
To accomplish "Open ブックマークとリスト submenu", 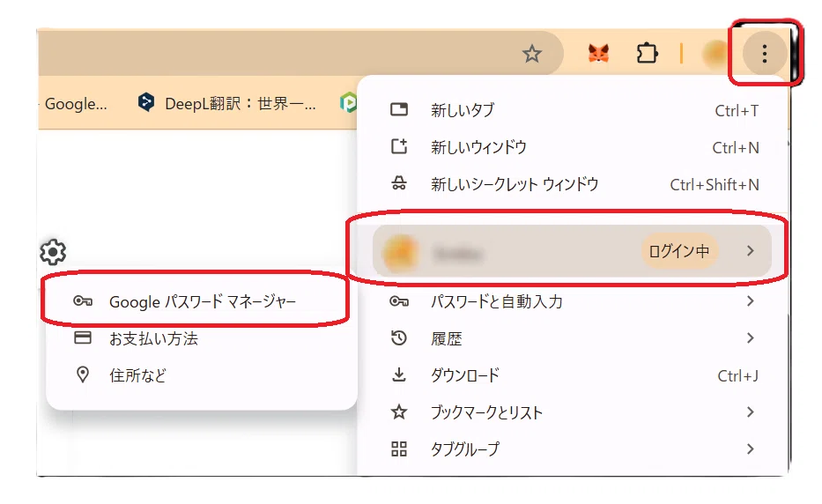I will tap(574, 412).
